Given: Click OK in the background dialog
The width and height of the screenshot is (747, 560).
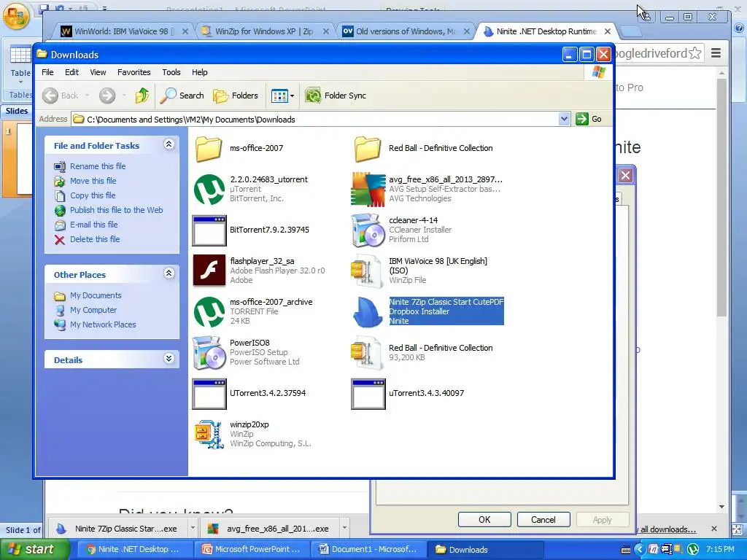Looking at the screenshot, I should point(484,519).
